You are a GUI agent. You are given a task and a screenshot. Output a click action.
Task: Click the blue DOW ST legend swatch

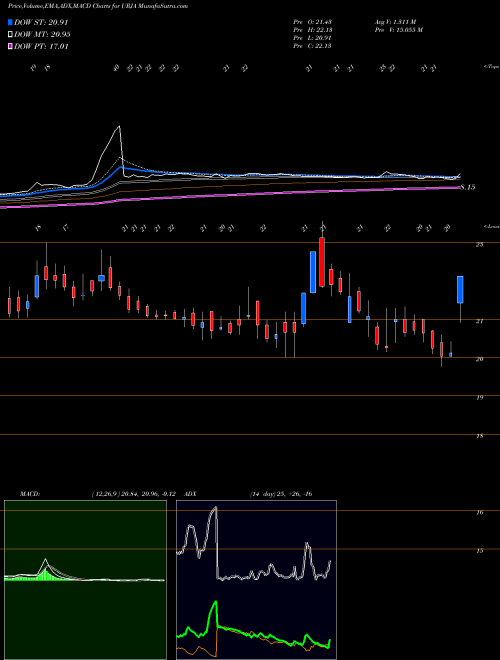pos(10,22)
